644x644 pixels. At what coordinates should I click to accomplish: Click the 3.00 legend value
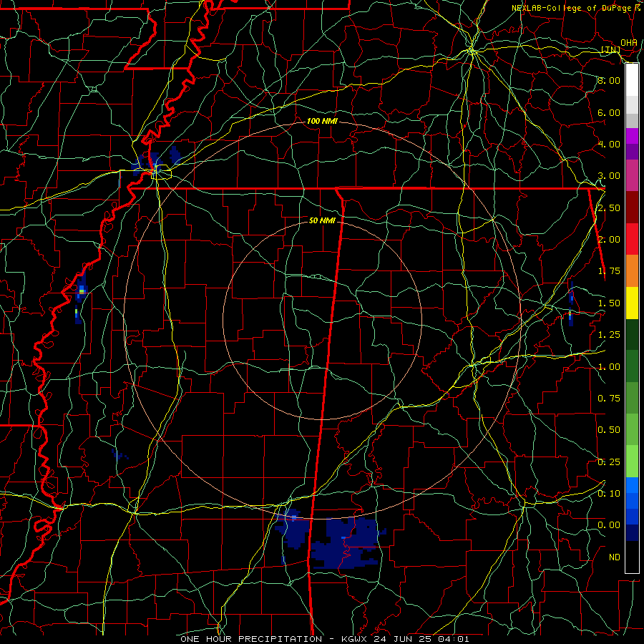(609, 176)
